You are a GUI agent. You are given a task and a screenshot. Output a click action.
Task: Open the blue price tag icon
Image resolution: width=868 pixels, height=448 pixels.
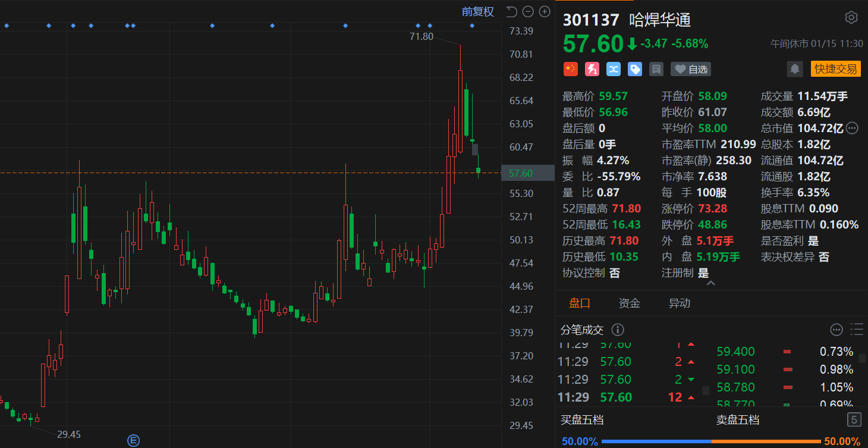coord(635,69)
